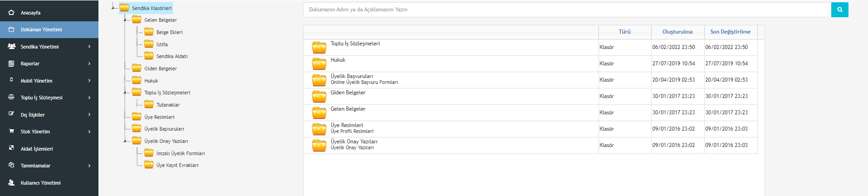Screen dimensions: 868x196
Task: Click the Raporlar report icon
Action: click(11, 64)
